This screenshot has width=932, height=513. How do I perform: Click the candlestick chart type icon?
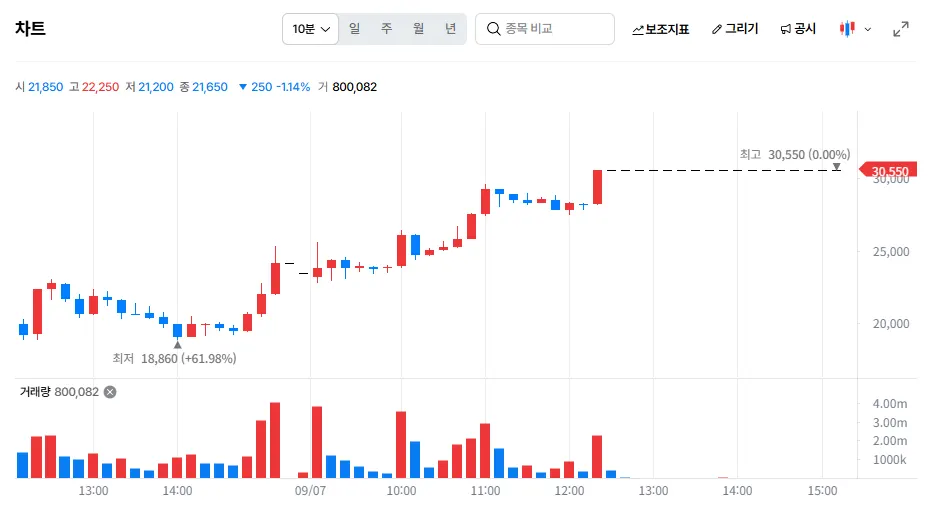tap(847, 29)
